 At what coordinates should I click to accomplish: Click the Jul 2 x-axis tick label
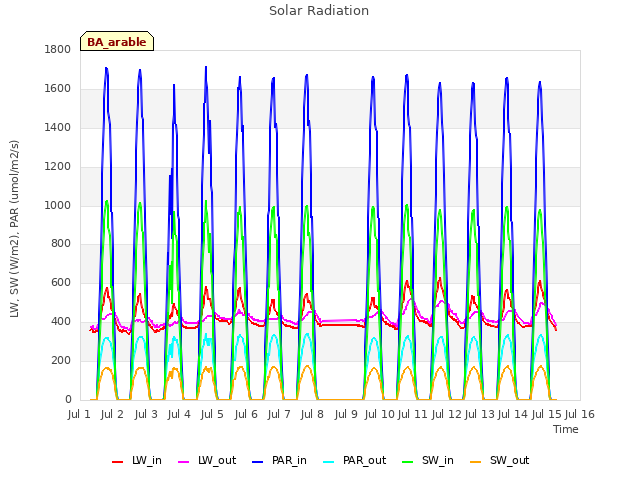[x=112, y=414]
